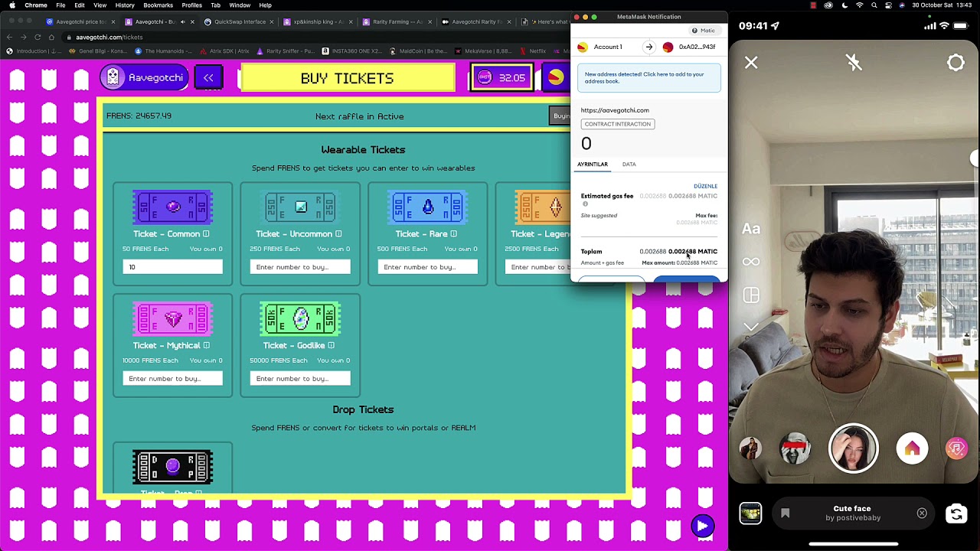The width and height of the screenshot is (980, 551).
Task: Click the BUY TICKETS banner
Action: pyautogui.click(x=347, y=78)
